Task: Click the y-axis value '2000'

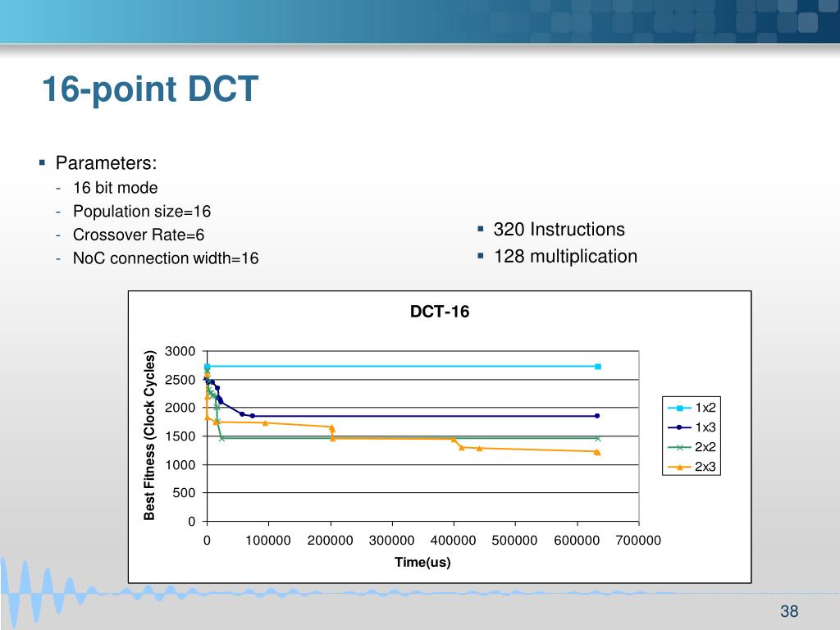Action: pyautogui.click(x=180, y=408)
